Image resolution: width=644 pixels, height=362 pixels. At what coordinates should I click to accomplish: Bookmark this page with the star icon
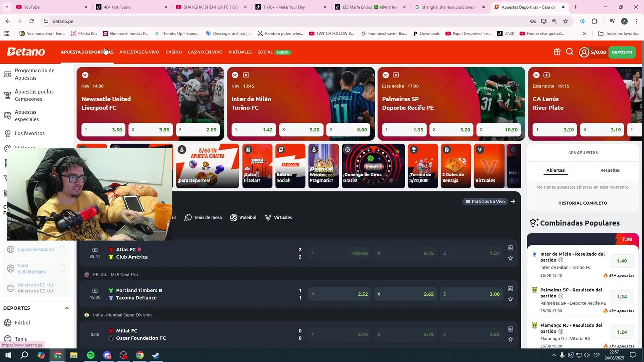(566, 21)
